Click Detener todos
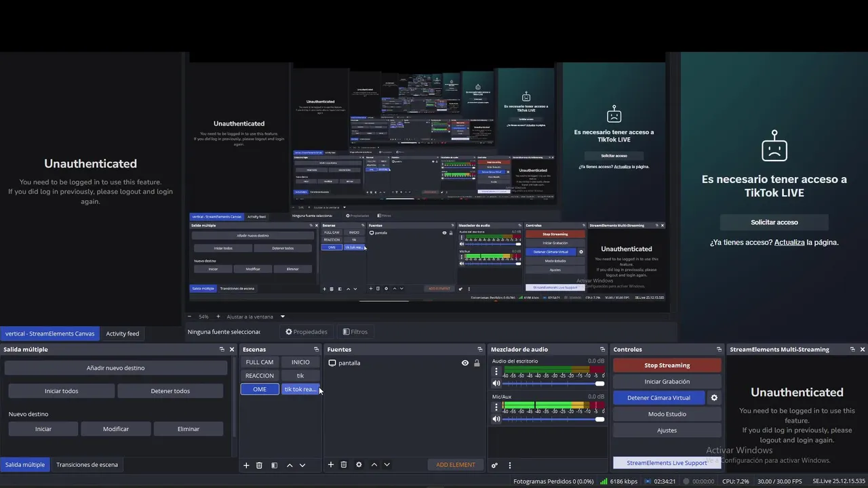 point(170,391)
